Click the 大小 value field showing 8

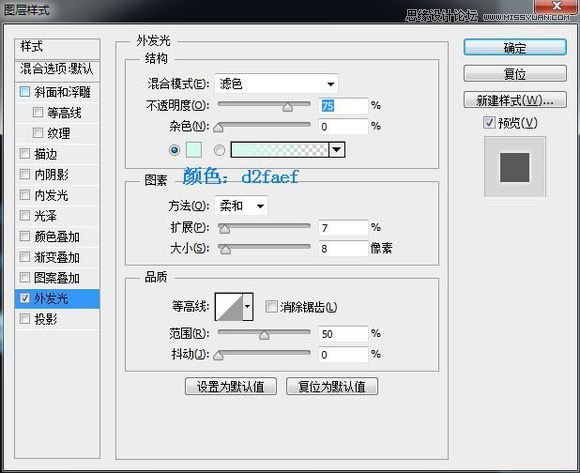[344, 249]
